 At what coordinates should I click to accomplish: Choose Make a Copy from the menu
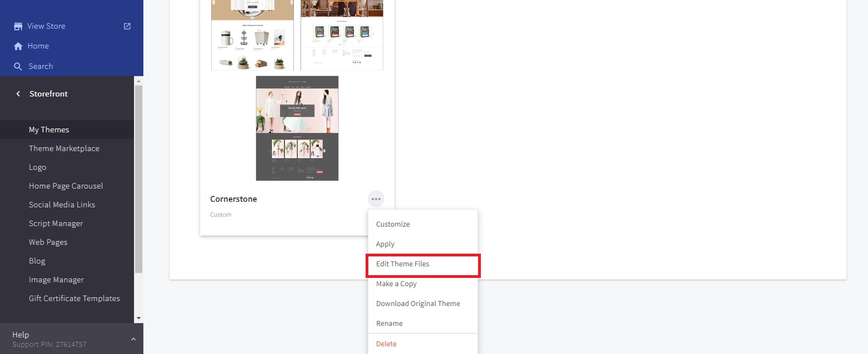point(396,284)
